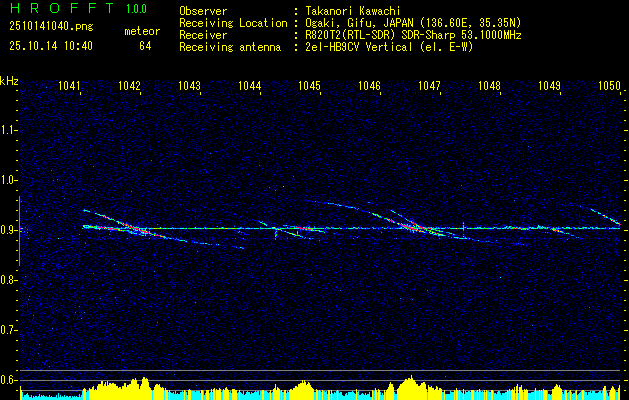Viewport: 629px width, 400px height.
Task: Click the 1044 time axis marker
Action: [250, 85]
